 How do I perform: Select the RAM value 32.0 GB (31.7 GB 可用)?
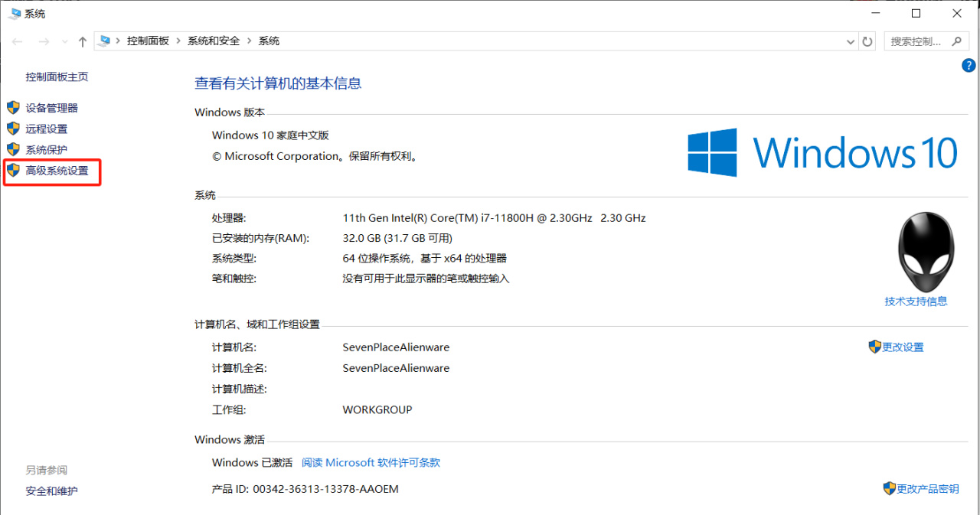point(397,238)
